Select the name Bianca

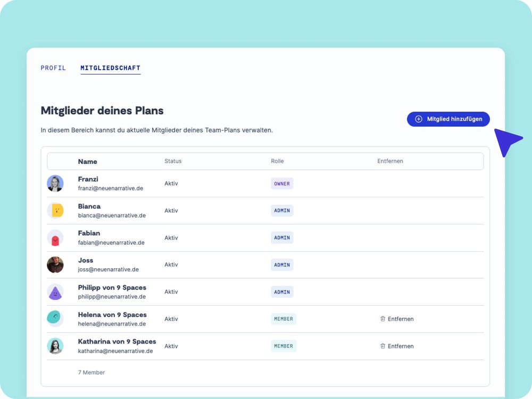[89, 206]
